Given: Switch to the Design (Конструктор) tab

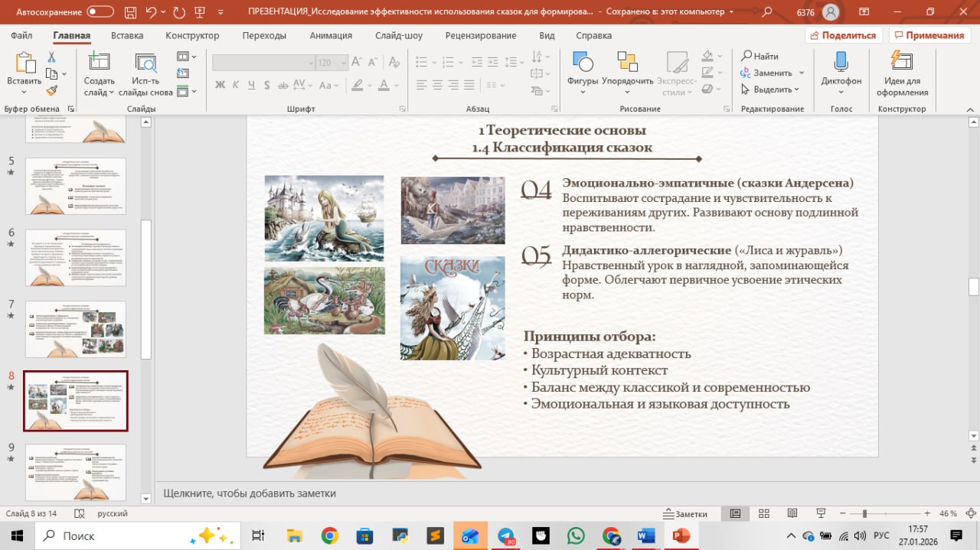Looking at the screenshot, I should coord(192,36).
